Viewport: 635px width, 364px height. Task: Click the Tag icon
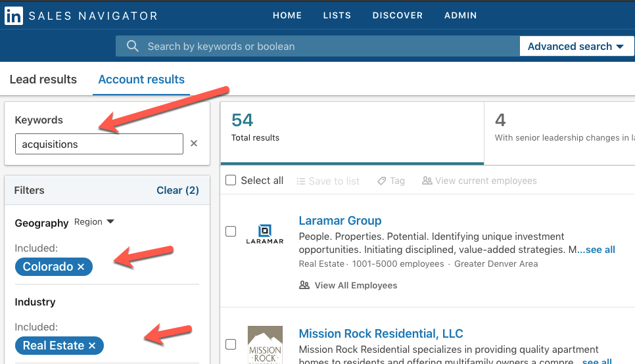(381, 181)
